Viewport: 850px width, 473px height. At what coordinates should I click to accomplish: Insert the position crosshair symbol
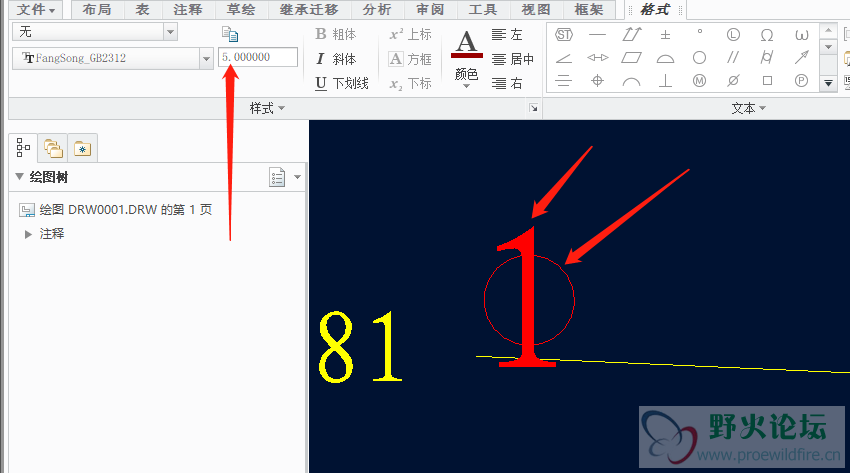coord(597,81)
